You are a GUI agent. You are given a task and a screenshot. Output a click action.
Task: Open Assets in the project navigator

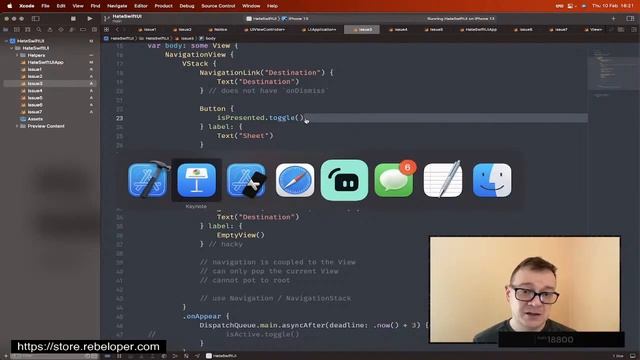[35, 119]
